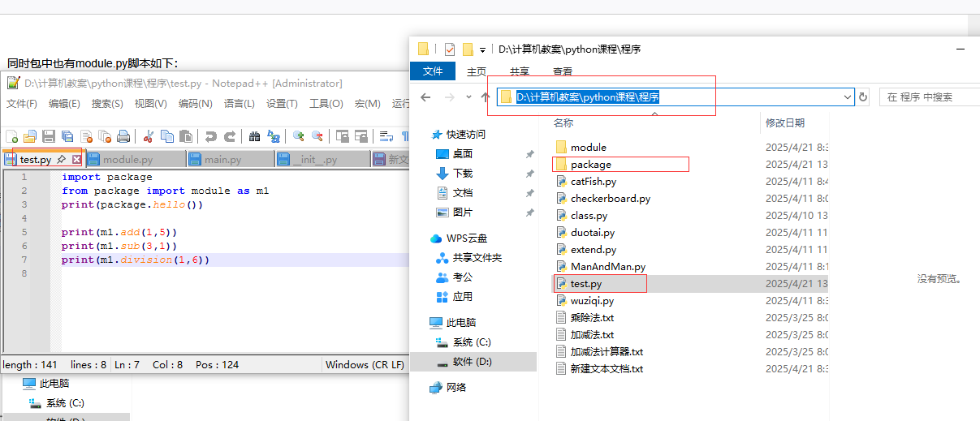
Task: Open Find via binoculars icon
Action: (x=255, y=136)
